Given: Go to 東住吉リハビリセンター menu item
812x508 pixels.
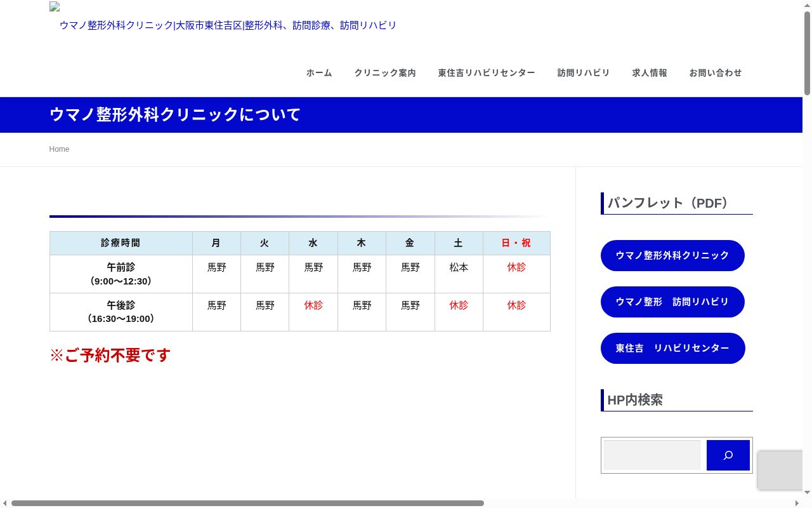Looking at the screenshot, I should click(x=487, y=73).
